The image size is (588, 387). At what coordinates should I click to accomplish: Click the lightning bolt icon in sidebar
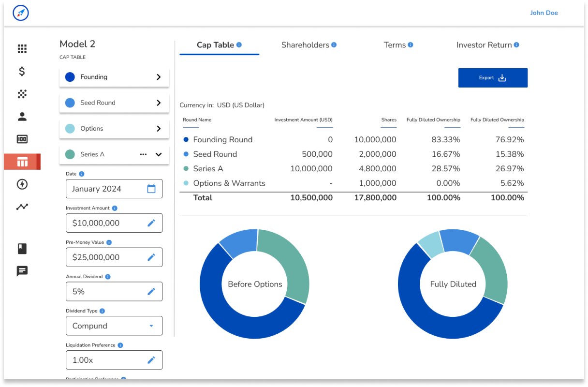coord(22,184)
